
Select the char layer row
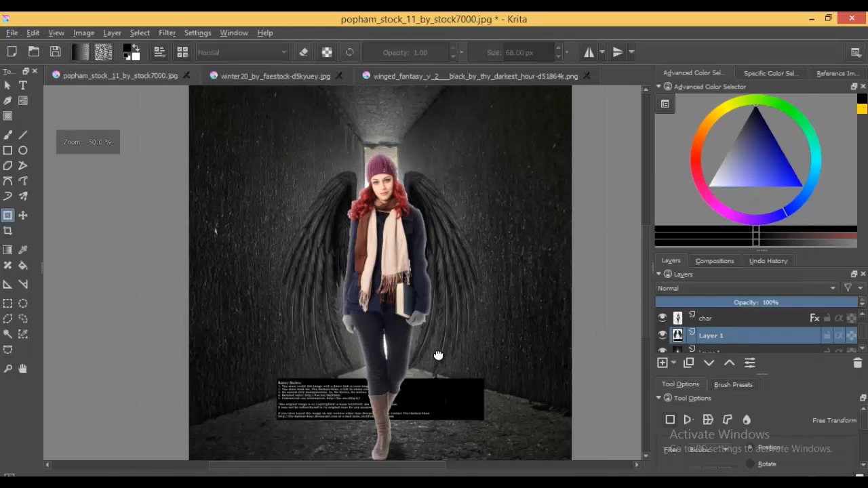tap(746, 318)
